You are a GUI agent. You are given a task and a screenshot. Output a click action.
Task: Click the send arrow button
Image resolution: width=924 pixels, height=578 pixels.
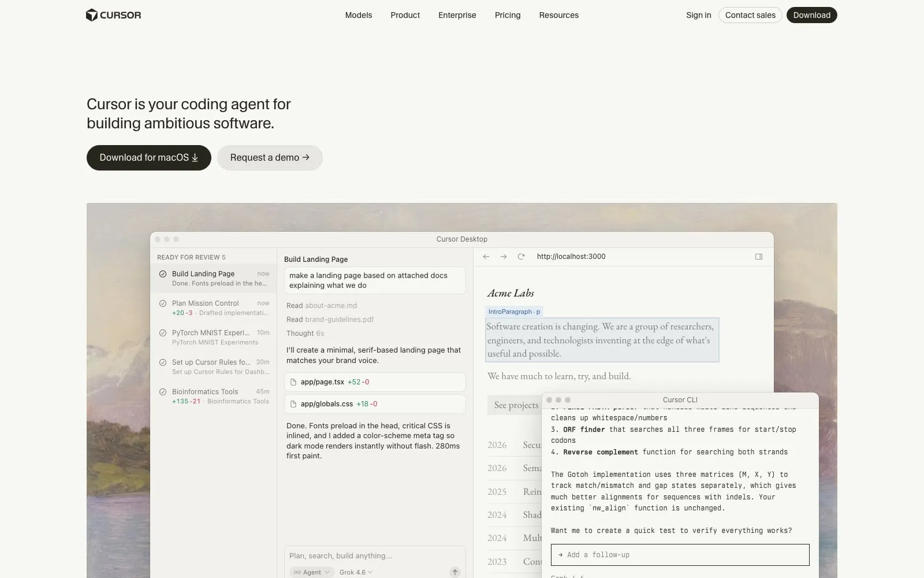pyautogui.click(x=455, y=572)
